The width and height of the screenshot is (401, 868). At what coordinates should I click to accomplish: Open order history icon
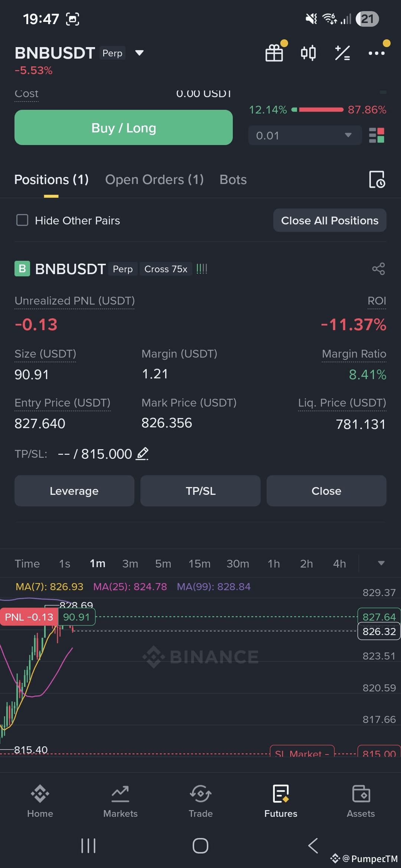(377, 180)
